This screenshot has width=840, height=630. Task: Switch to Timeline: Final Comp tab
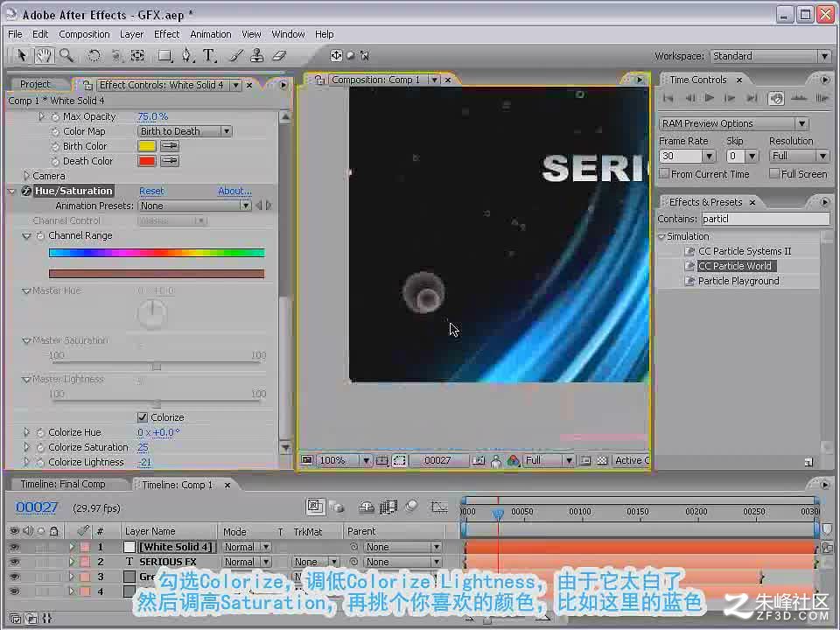63,484
